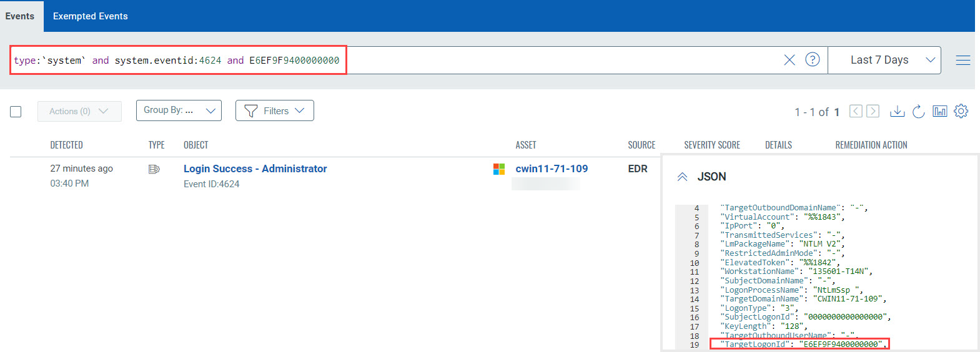Select the Events tab
The height and width of the screenshot is (352, 980).
pyautogui.click(x=20, y=16)
